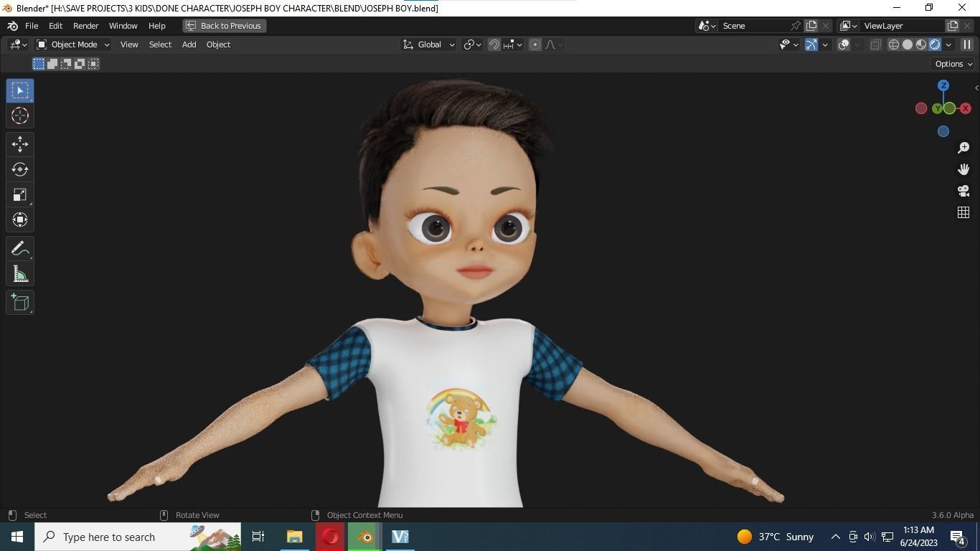
Task: Choose the Move tool
Action: [20, 144]
